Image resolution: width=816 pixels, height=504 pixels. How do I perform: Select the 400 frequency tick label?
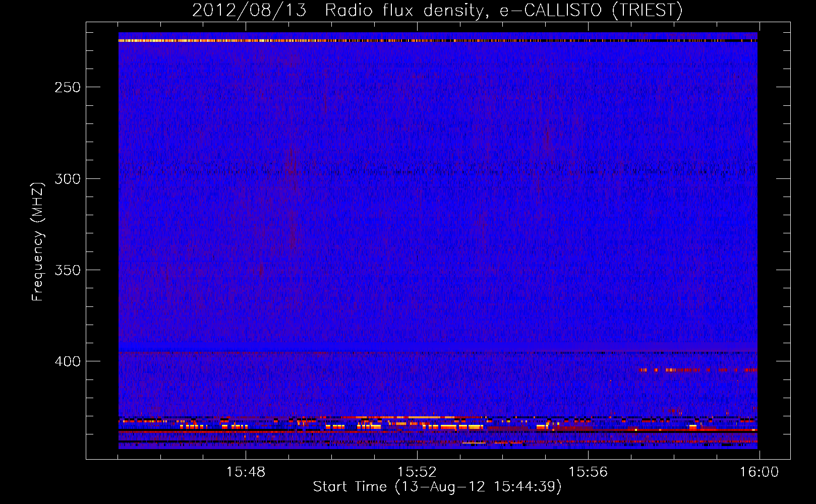tap(68, 361)
